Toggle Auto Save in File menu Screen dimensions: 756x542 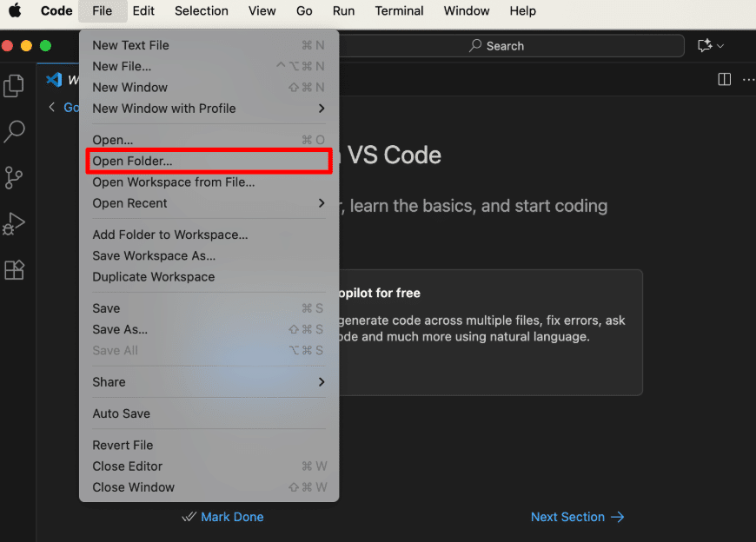[209, 413]
